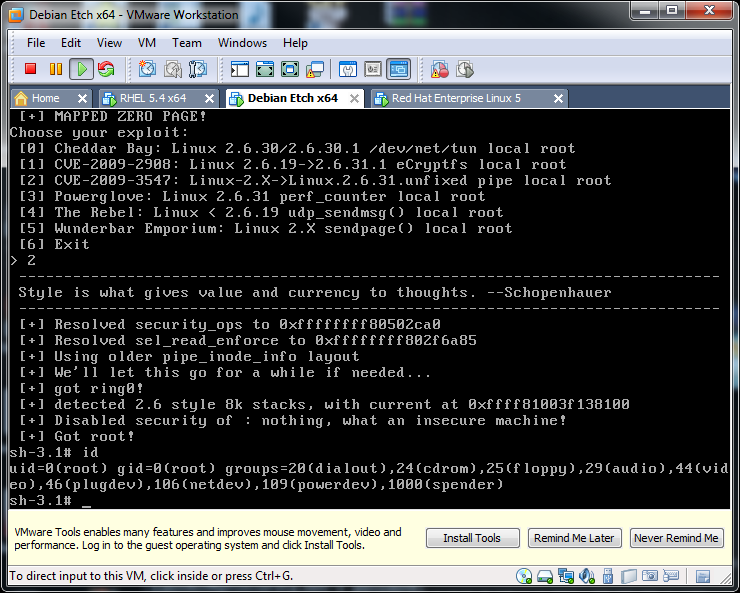Select the highlighted console view icon

[x=398, y=69]
